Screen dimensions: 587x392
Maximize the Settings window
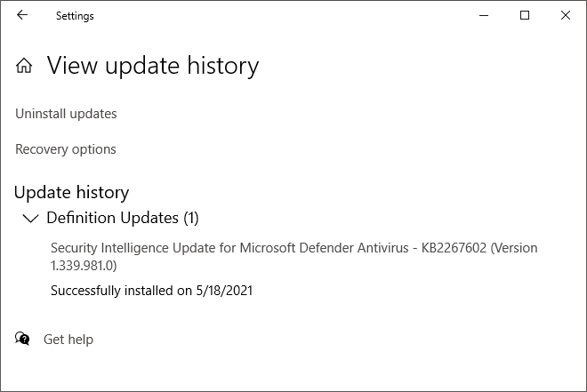tap(525, 15)
